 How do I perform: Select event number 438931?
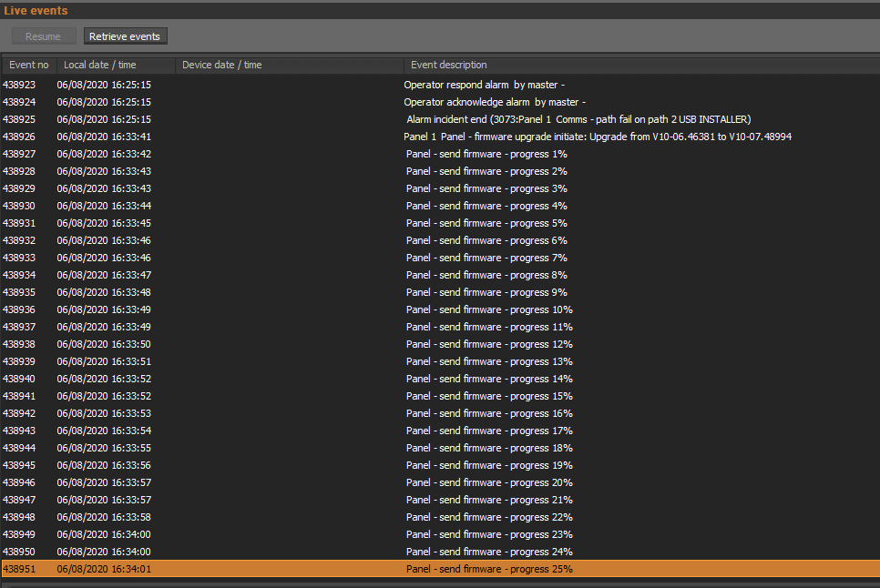click(19, 223)
